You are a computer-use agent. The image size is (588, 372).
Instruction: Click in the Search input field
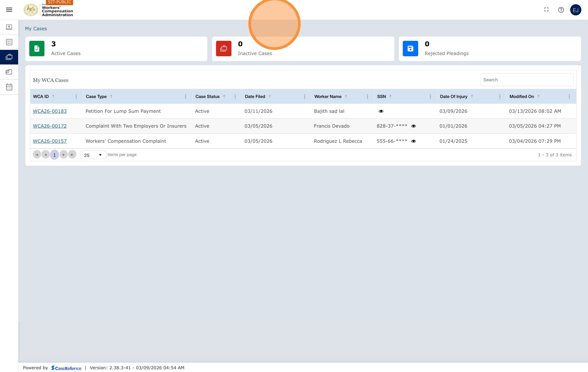tap(527, 80)
